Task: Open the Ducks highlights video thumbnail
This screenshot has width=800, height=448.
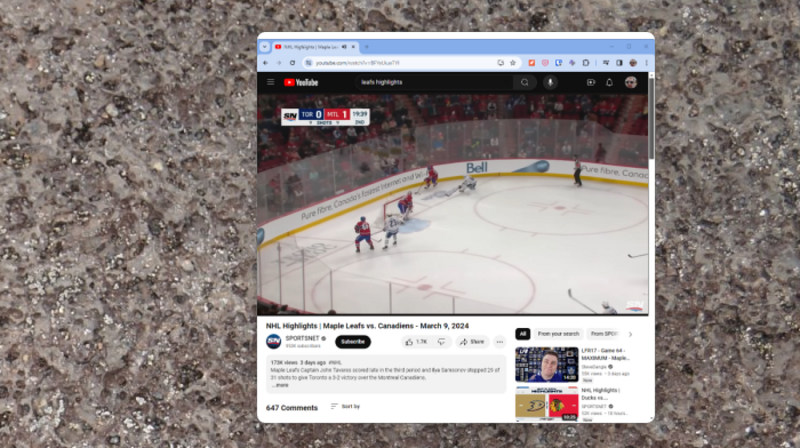Action: pyautogui.click(x=546, y=402)
